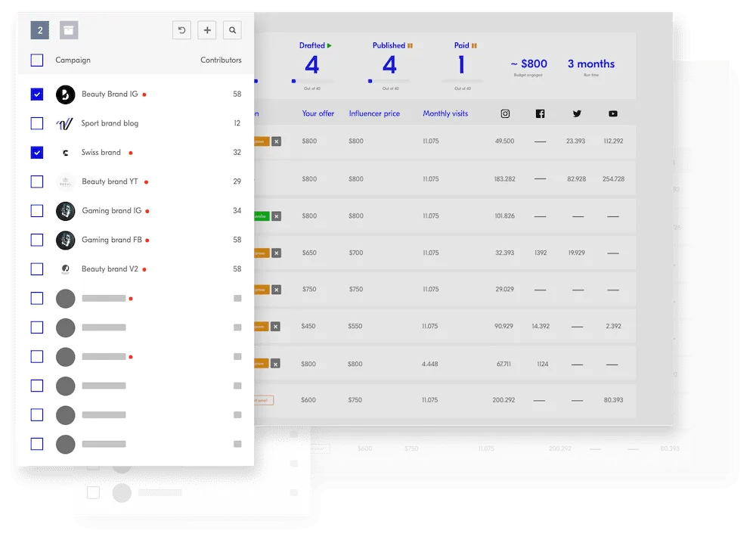Click the archive box icon

pyautogui.click(x=69, y=30)
